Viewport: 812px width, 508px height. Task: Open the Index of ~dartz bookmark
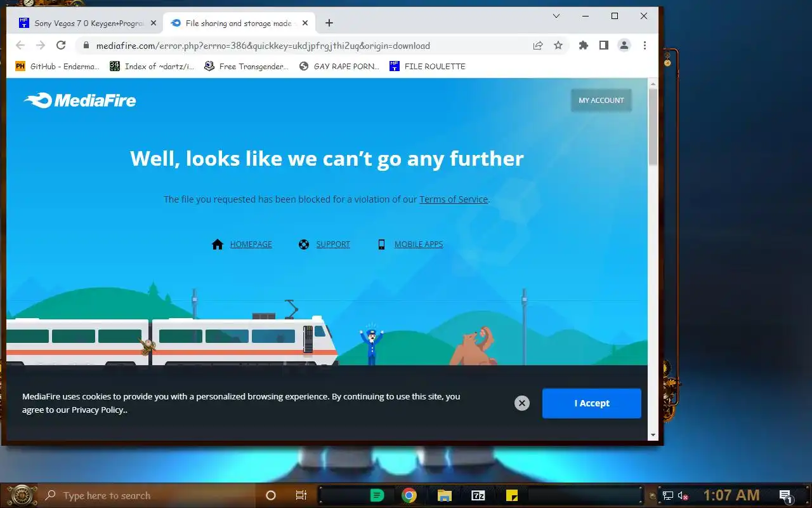pyautogui.click(x=152, y=66)
